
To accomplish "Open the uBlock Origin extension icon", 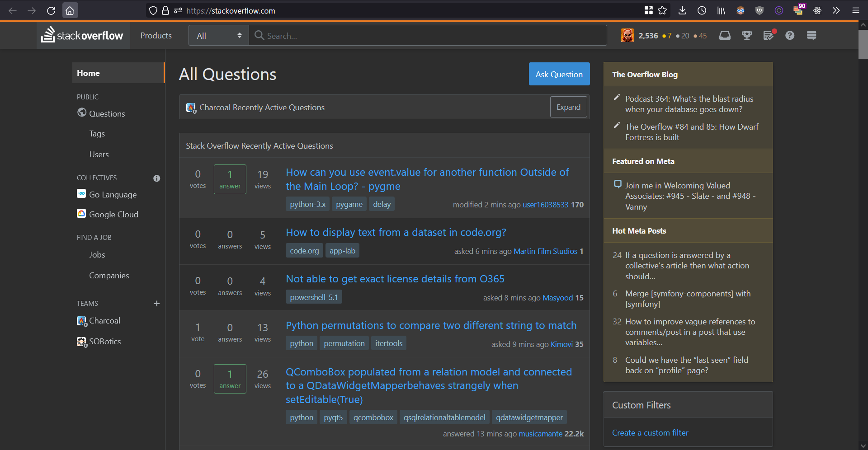I will coord(759,10).
